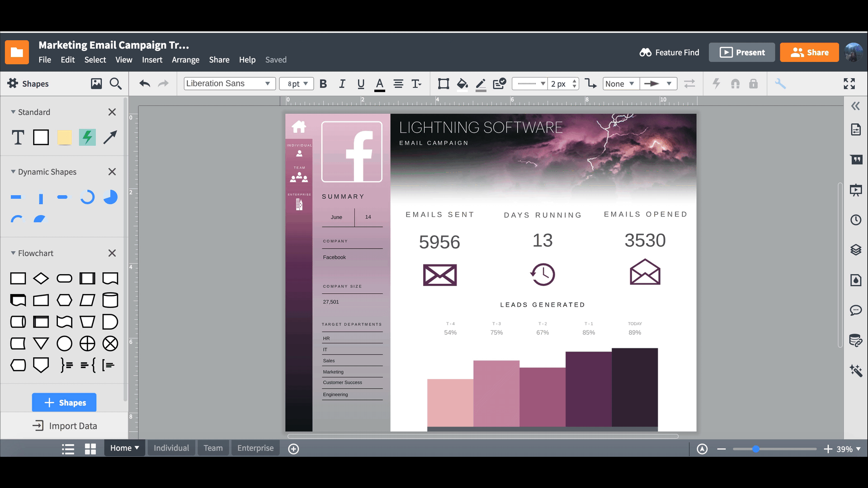Image resolution: width=868 pixels, height=488 pixels.
Task: Toggle bold text formatting
Action: (x=323, y=84)
